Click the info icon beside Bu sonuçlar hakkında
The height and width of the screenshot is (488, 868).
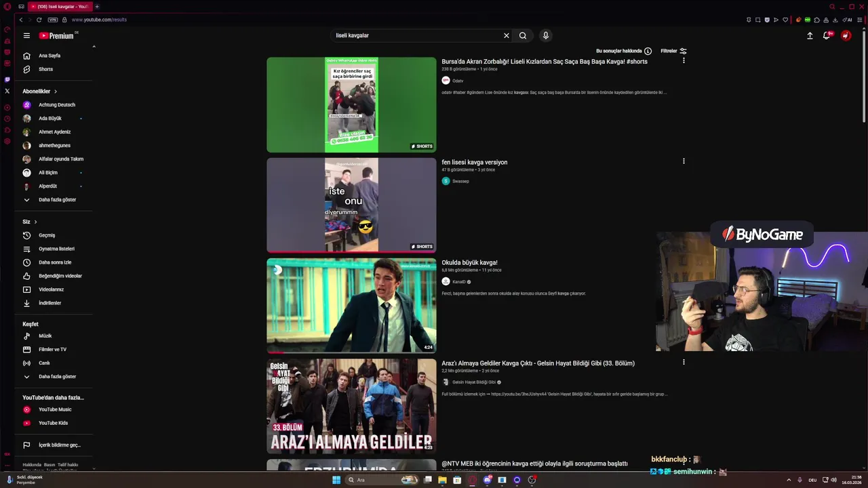[x=648, y=51]
